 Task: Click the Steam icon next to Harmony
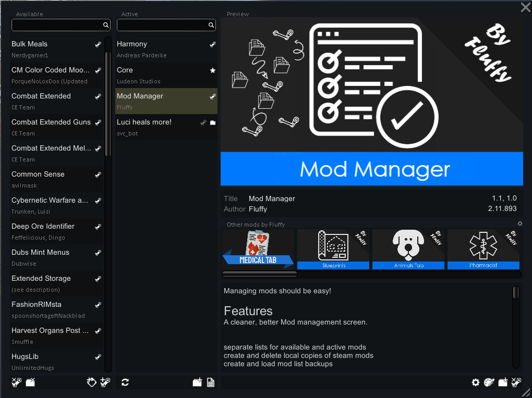pos(212,45)
